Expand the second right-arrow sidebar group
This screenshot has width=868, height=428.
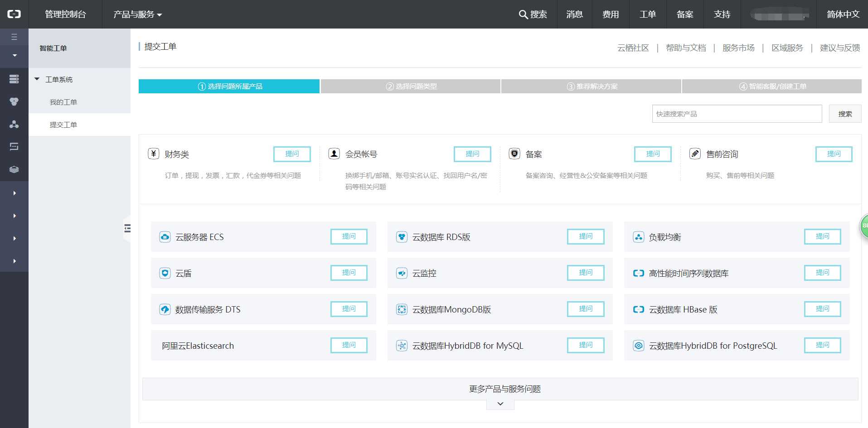(x=15, y=216)
